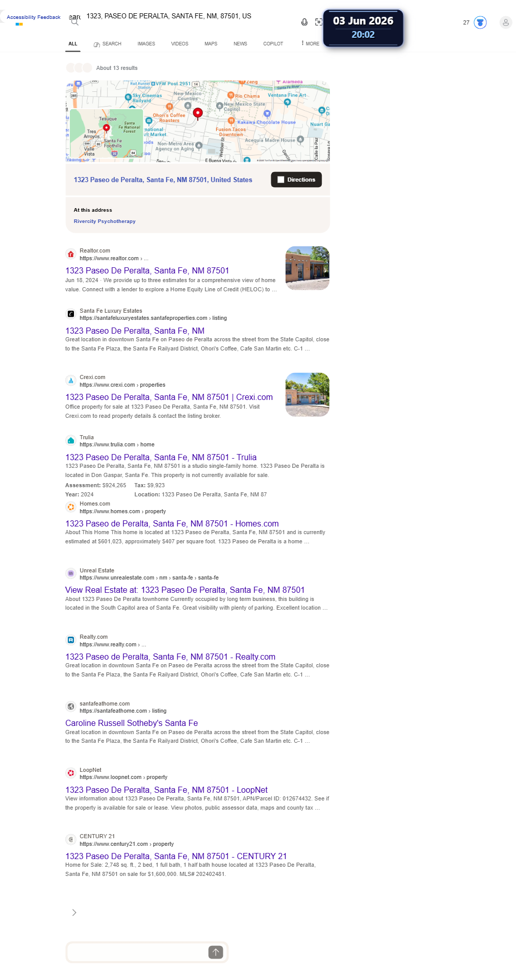This screenshot has width=516, height=980.
Task: Open Crexi.com listing result title
Action: pos(169,397)
